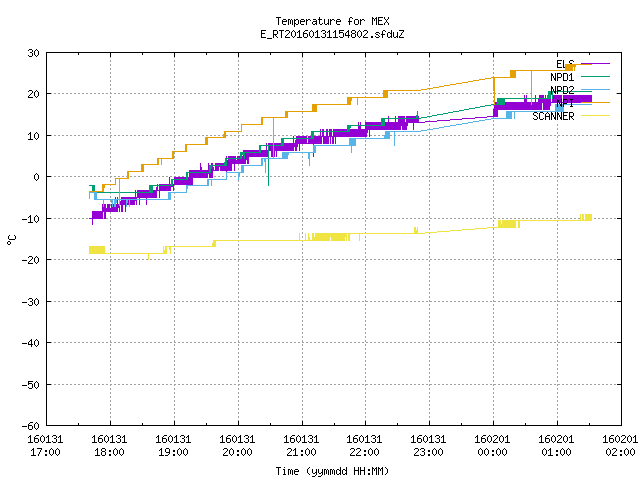Click the NPD1 legend label

pyautogui.click(x=562, y=77)
